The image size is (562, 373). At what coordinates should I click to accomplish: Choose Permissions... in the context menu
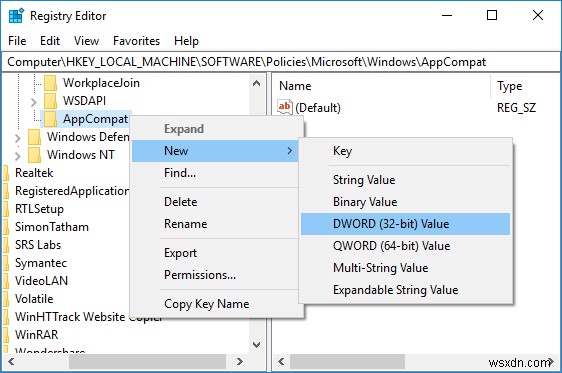coord(215,275)
